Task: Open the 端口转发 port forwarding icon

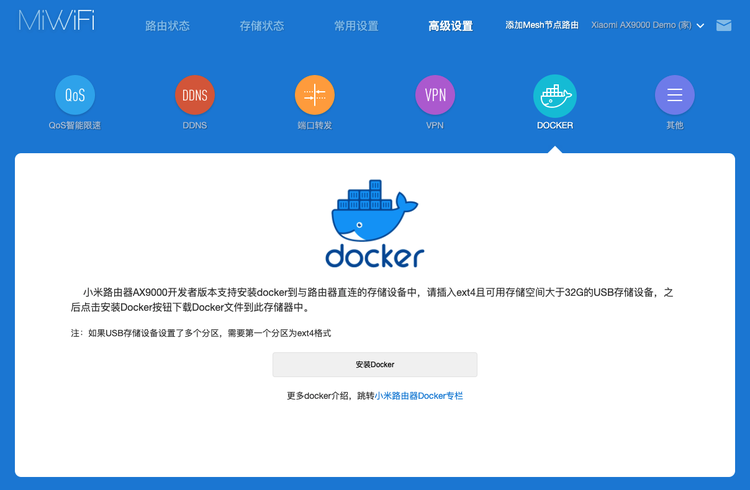Action: (315, 95)
